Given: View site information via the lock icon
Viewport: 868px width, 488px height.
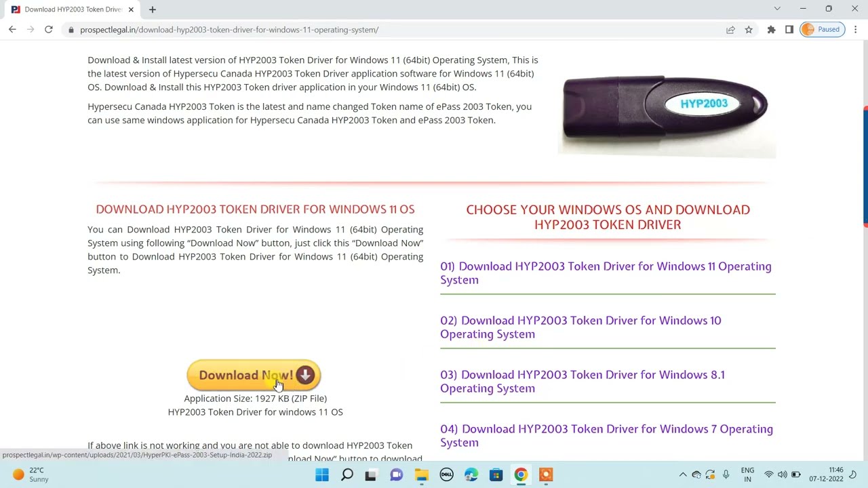Looking at the screenshot, I should tap(71, 30).
